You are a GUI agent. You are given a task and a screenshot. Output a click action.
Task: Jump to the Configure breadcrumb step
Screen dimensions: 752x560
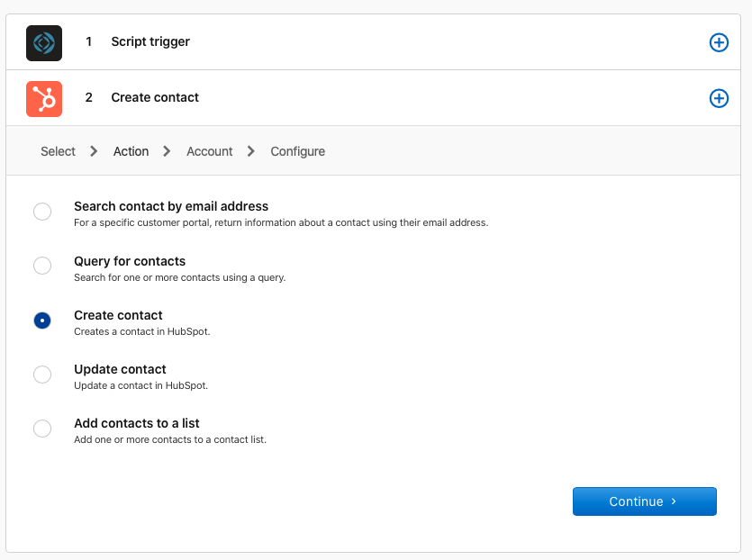coord(297,151)
